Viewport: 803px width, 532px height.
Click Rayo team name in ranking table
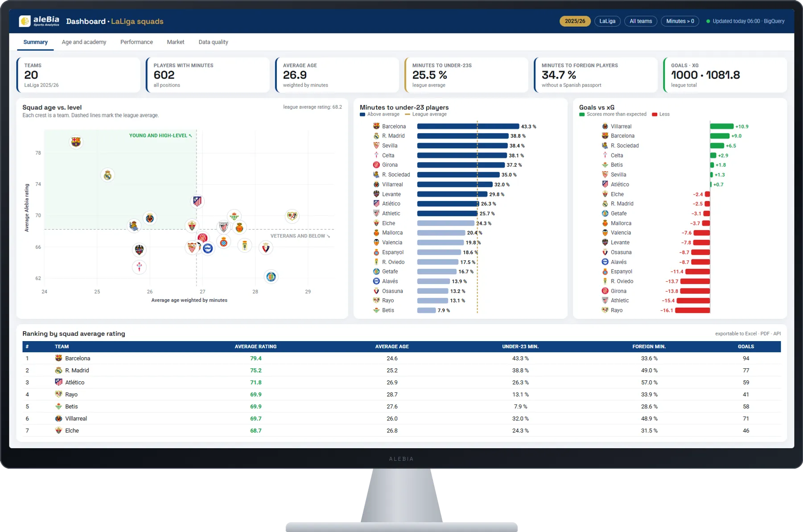pos(71,394)
